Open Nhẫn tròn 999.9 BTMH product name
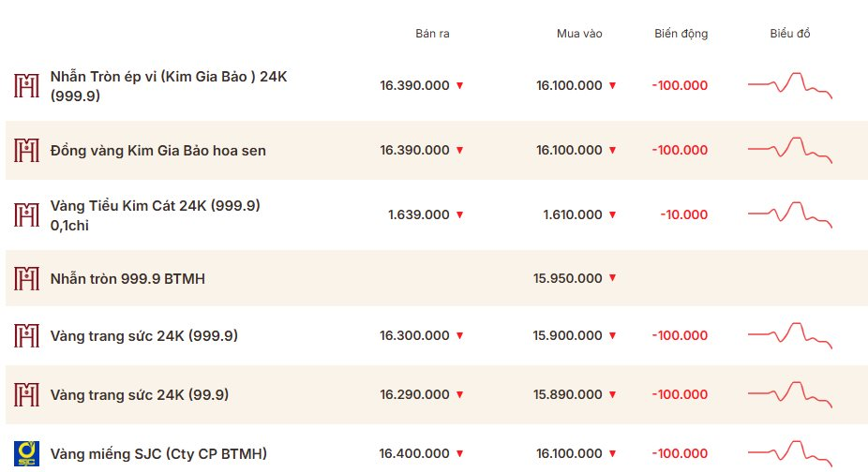 127,278
